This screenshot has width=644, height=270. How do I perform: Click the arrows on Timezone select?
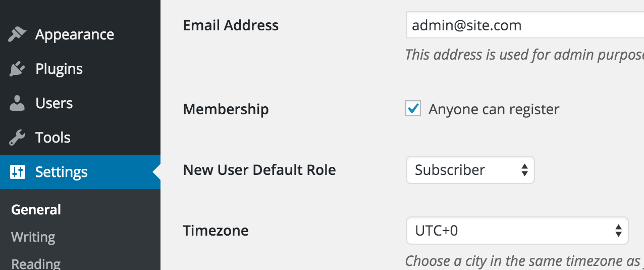[x=618, y=231]
